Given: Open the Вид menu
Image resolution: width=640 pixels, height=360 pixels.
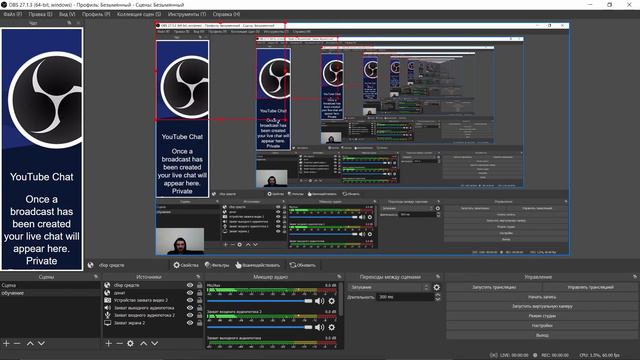Looking at the screenshot, I should 67,14.
